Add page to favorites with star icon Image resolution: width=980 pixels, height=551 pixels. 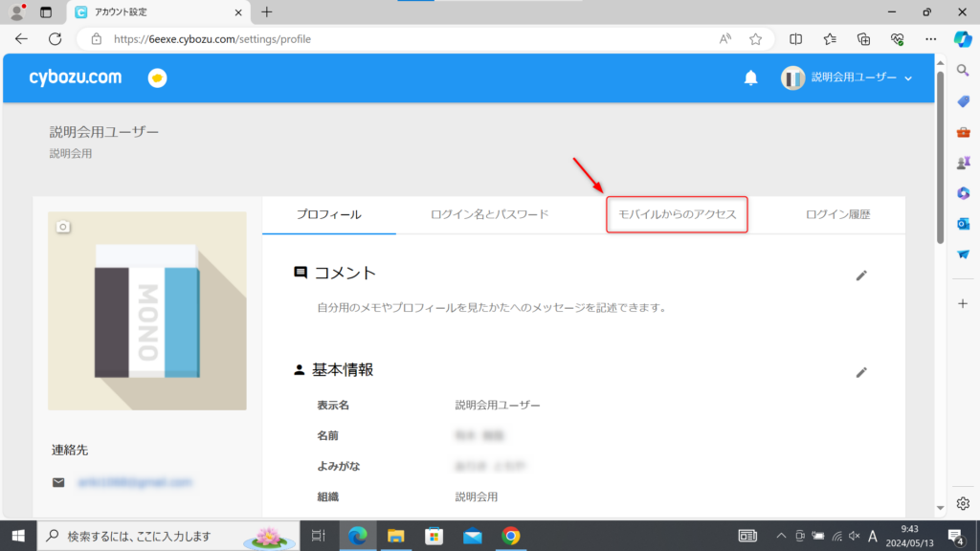(x=755, y=39)
